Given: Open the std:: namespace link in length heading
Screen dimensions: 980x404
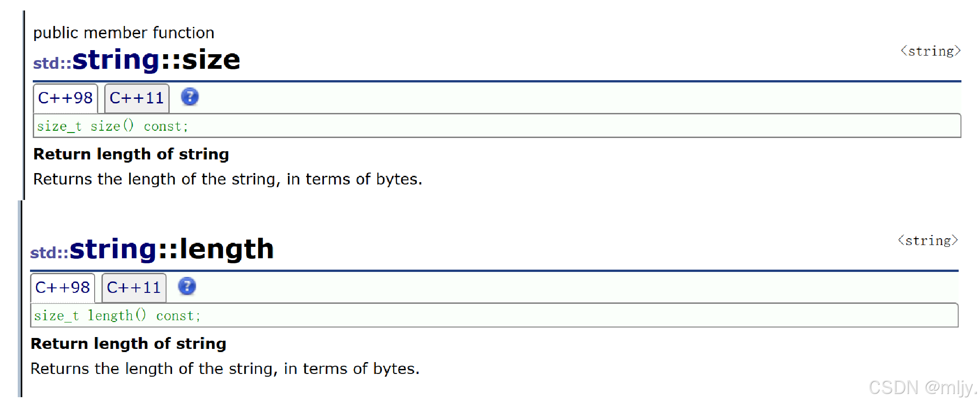Looking at the screenshot, I should point(50,253).
